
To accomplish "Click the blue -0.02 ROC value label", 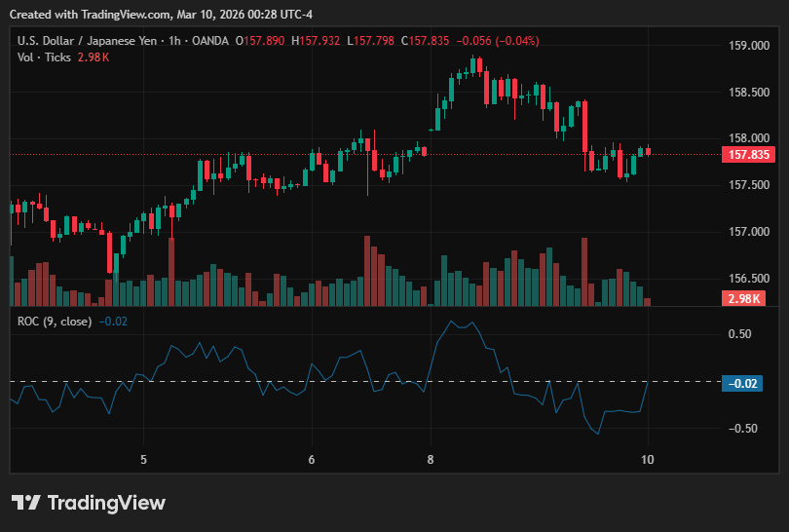I will [742, 384].
